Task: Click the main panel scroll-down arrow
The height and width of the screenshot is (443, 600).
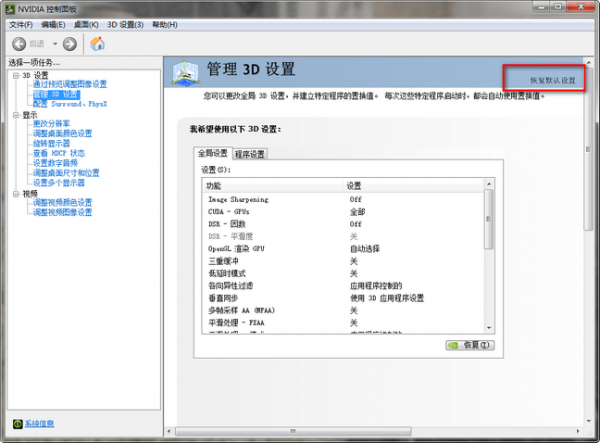Action: click(x=589, y=421)
